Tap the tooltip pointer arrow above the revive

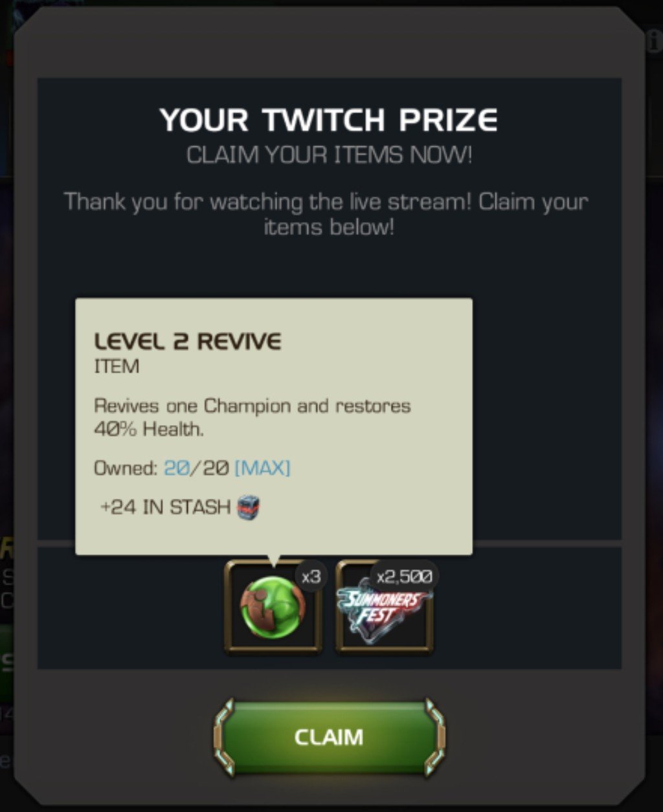tap(273, 560)
